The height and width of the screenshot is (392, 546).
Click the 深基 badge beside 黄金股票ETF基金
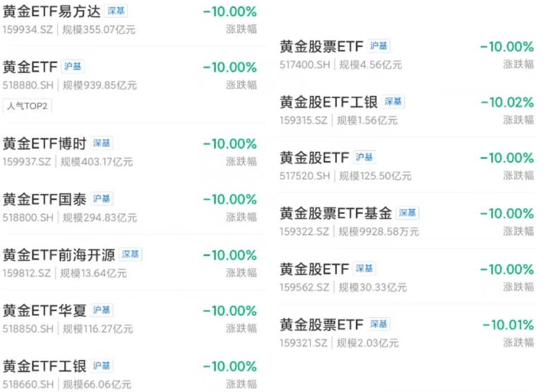407,213
